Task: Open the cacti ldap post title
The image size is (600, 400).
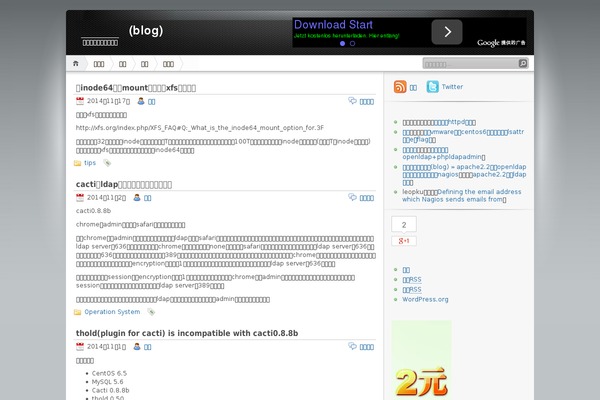Action: pos(124,184)
